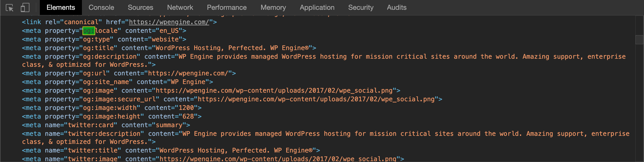Switch to the Memory tab
644x162 pixels.
point(273,7)
